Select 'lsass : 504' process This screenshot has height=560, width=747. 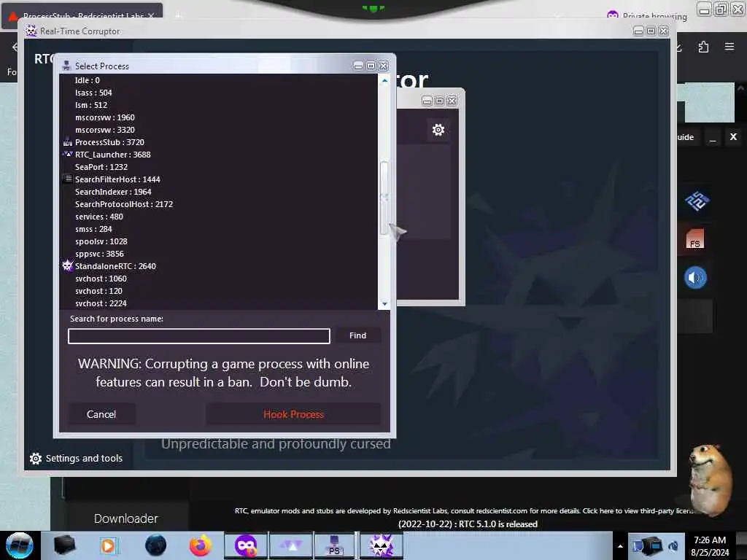93,93
